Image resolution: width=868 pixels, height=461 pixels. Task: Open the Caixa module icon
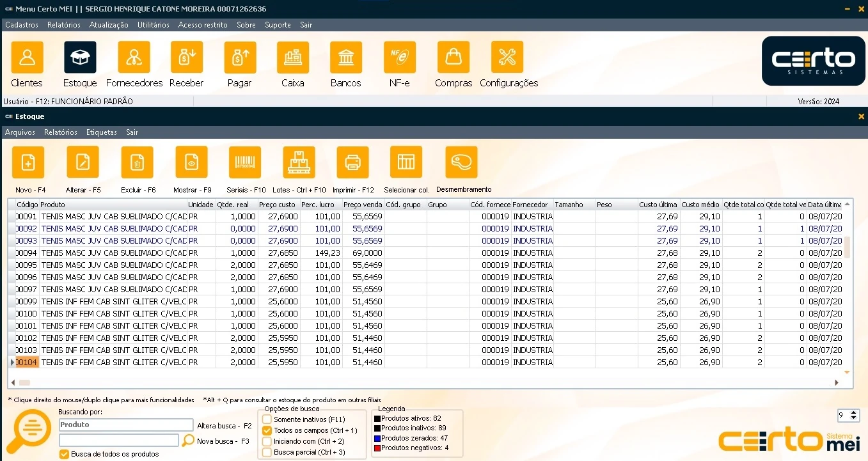[x=293, y=58]
